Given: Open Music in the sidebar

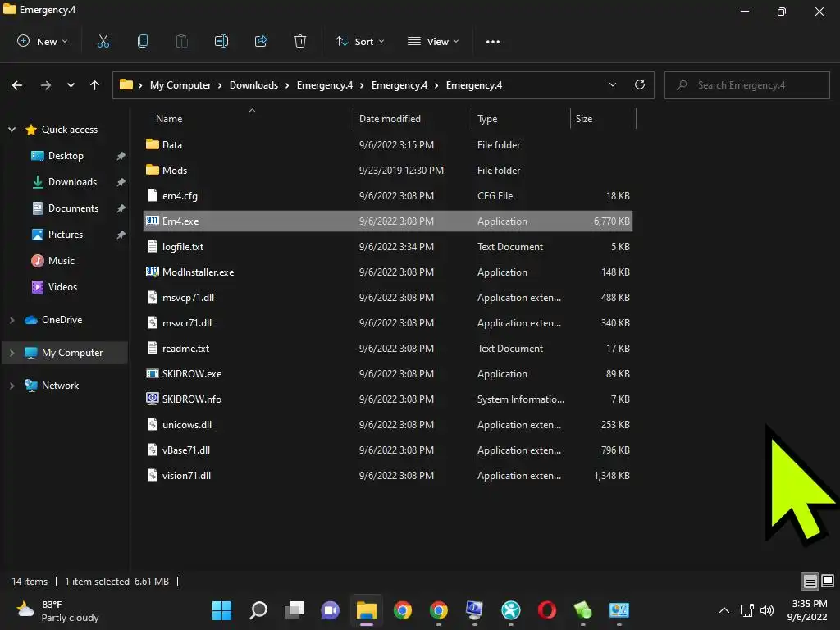Looking at the screenshot, I should [x=61, y=261].
